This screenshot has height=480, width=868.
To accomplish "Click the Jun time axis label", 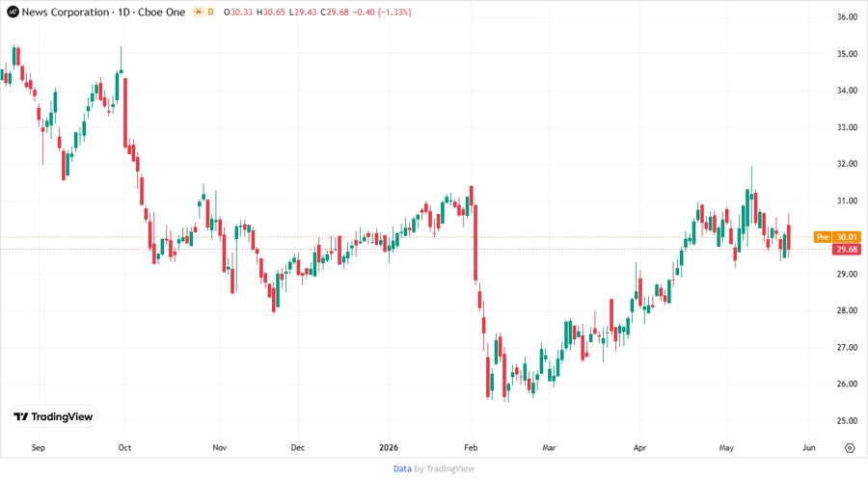I will click(x=809, y=448).
